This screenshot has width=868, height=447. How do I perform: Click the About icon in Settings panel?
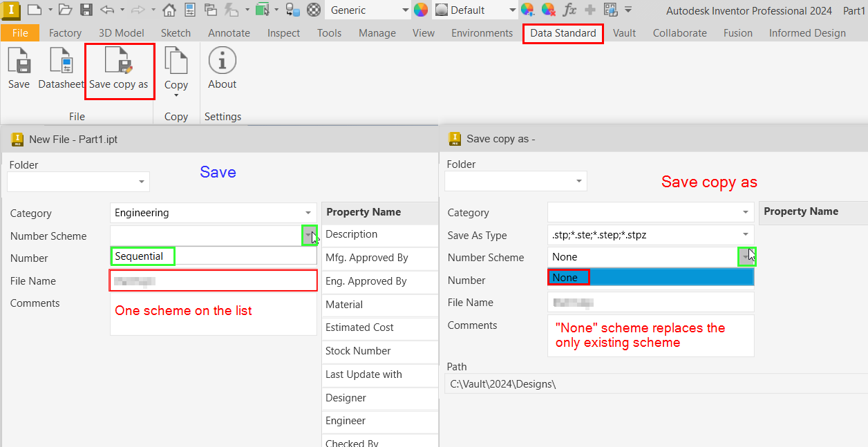(222, 69)
